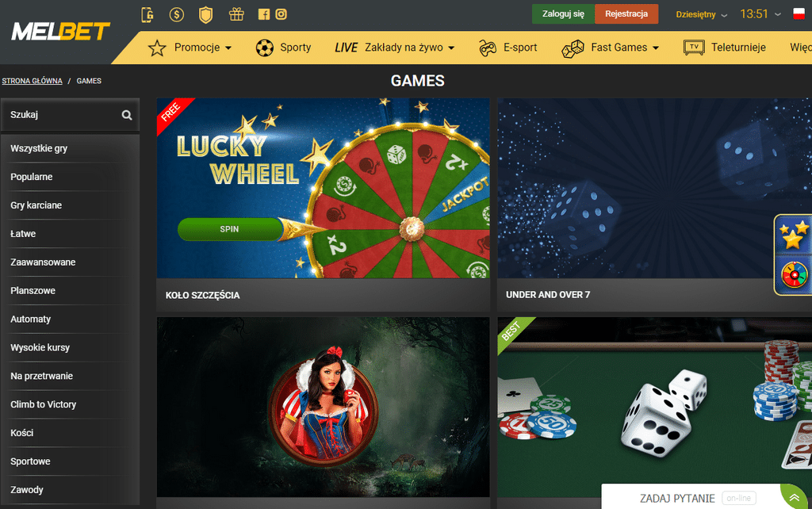
Task: Click the dollar payments icon
Action: point(177,14)
